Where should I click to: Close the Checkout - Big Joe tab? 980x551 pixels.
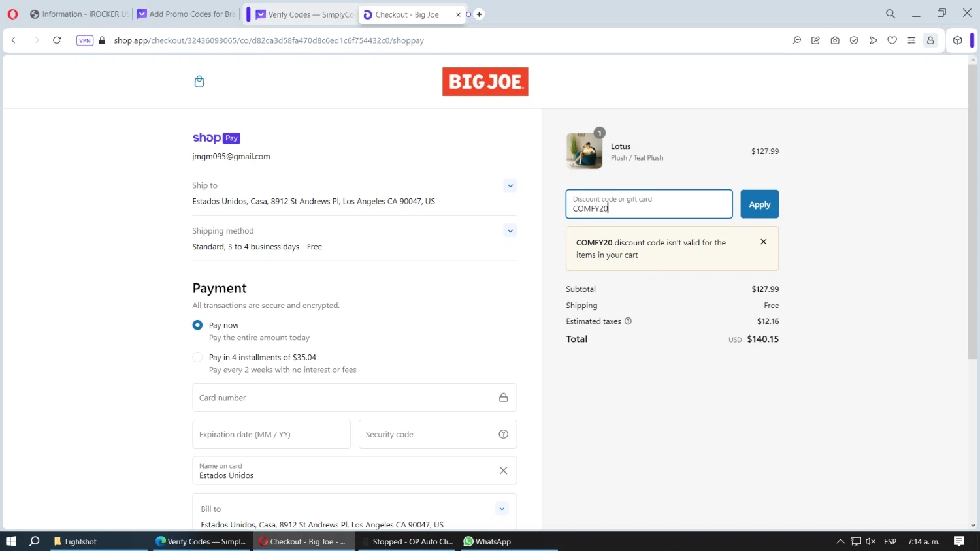point(458,14)
